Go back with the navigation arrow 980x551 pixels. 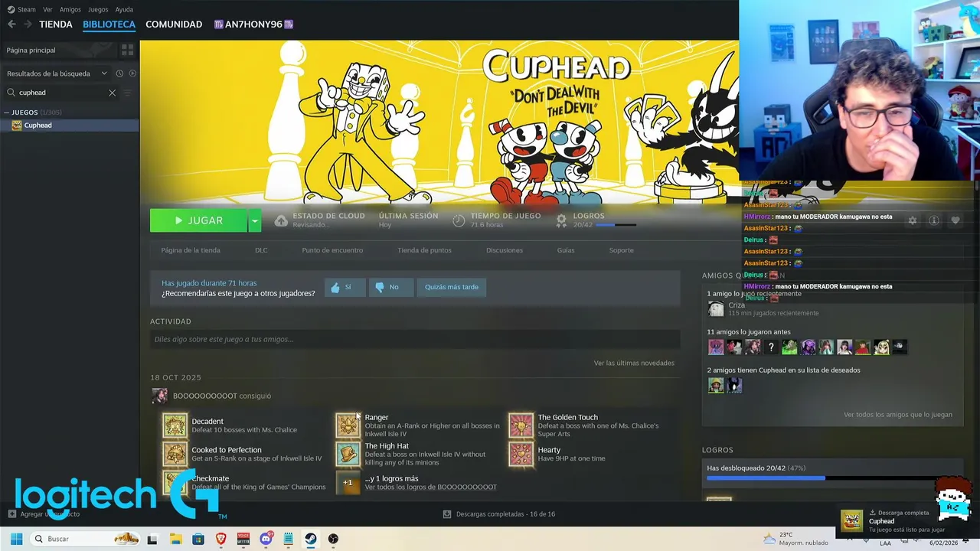coord(11,24)
